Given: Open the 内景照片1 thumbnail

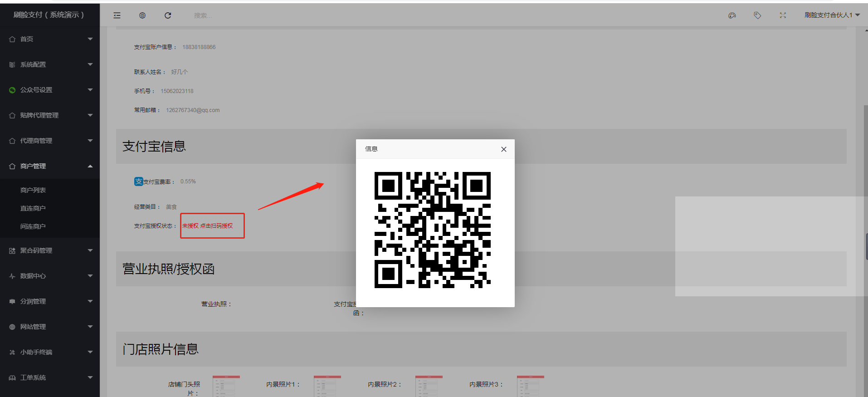Looking at the screenshot, I should point(327,386).
